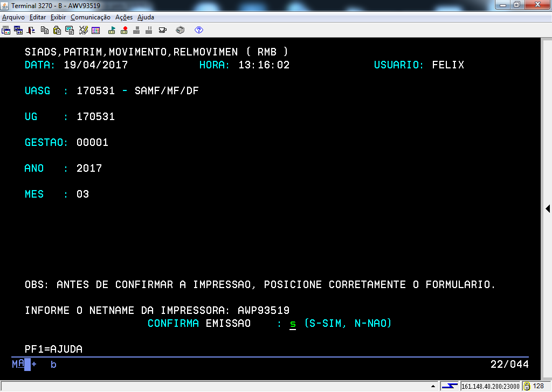The height and width of the screenshot is (392, 552).
Task: Open the help question mark icon
Action: (x=199, y=30)
